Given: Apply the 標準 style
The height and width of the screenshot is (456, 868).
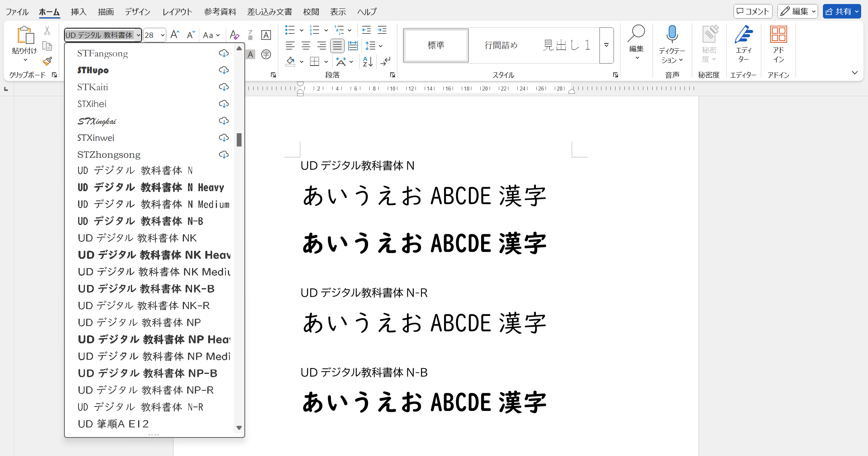Looking at the screenshot, I should click(436, 45).
